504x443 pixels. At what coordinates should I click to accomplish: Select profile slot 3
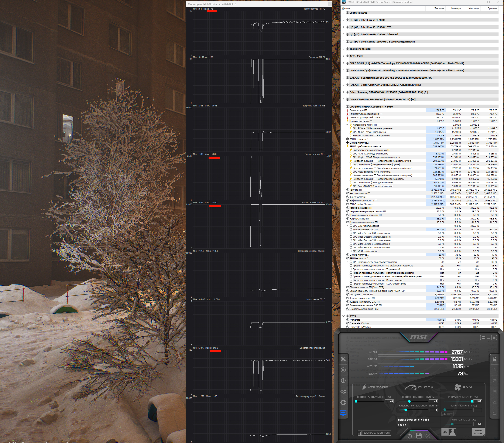[494, 392]
